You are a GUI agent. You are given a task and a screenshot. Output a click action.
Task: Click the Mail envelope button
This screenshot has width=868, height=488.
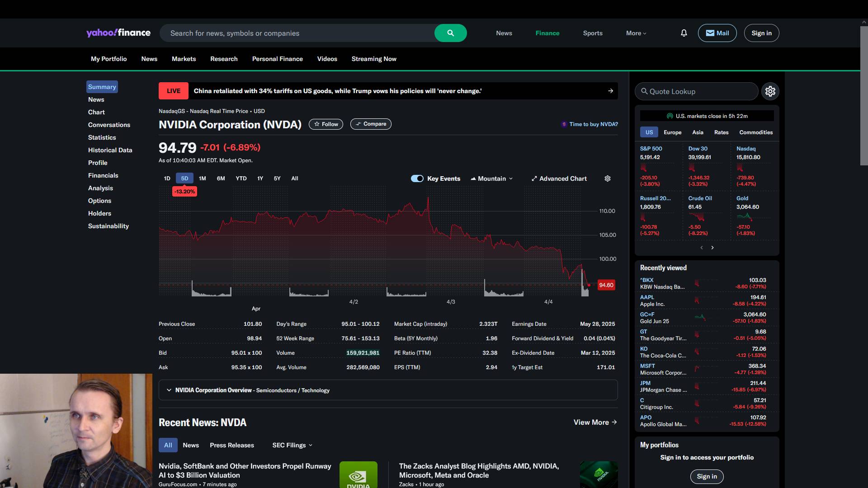click(717, 33)
